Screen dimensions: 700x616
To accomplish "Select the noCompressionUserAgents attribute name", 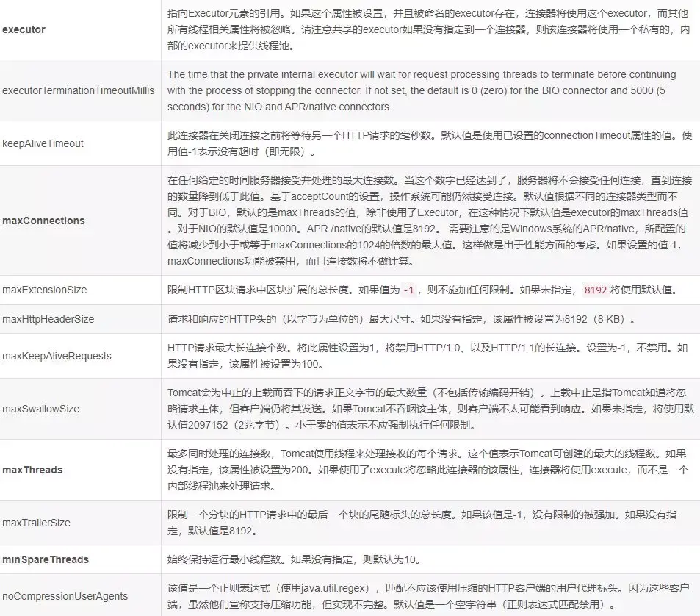I will [65, 596].
